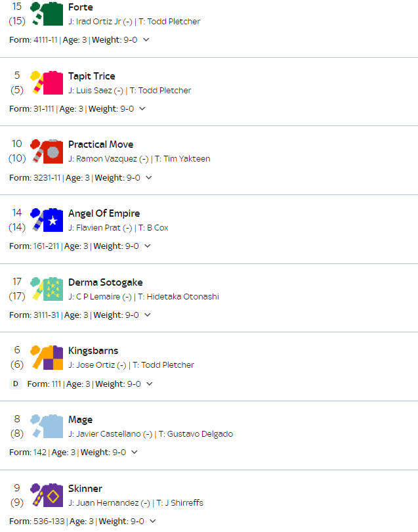Click Derma Sotogake's teal starred silks icon
The height and width of the screenshot is (532, 418).
[x=47, y=289]
